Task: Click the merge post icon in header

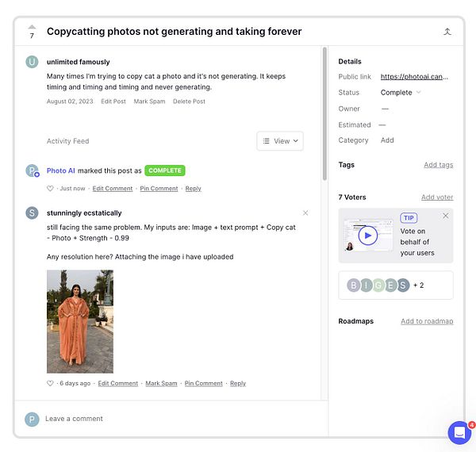Action: 447,32
